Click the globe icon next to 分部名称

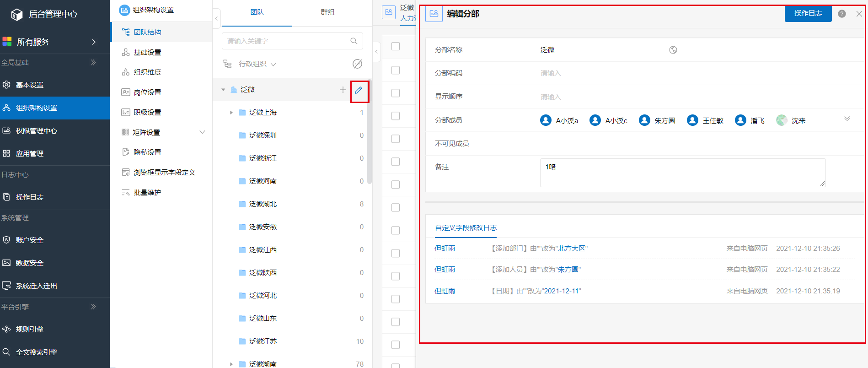point(673,50)
